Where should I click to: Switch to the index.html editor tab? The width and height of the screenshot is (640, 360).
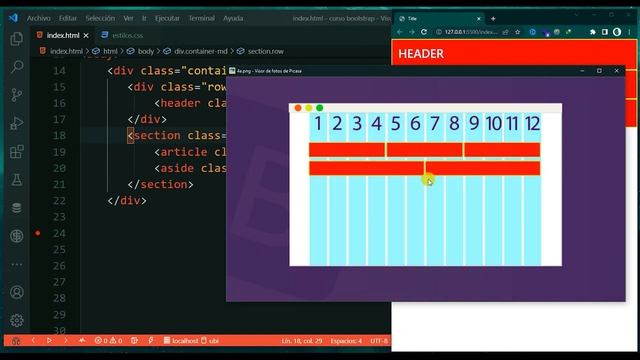coord(62,36)
